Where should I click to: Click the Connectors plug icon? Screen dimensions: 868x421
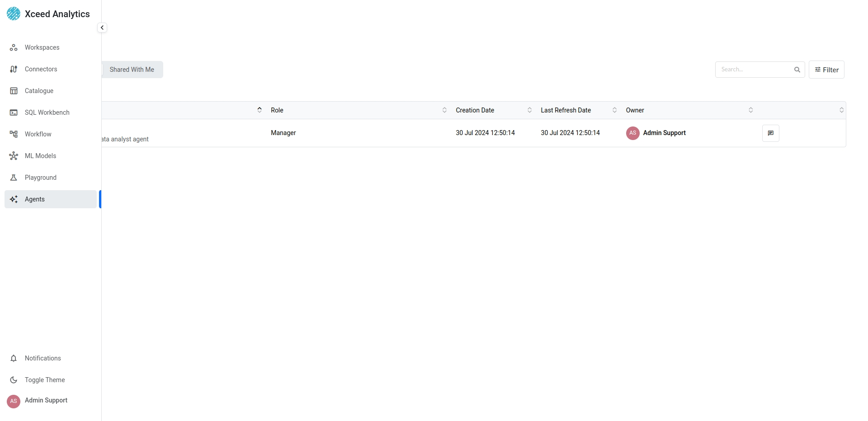[x=14, y=69]
